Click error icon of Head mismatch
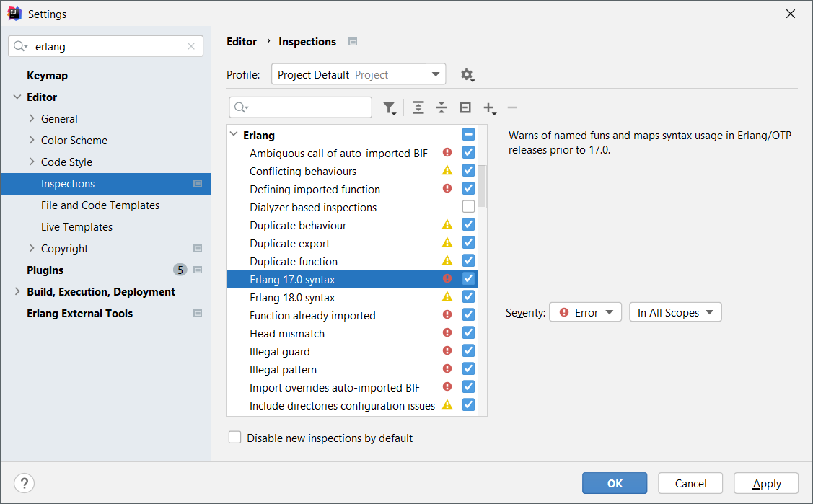Image resolution: width=813 pixels, height=504 pixels. coord(447,332)
